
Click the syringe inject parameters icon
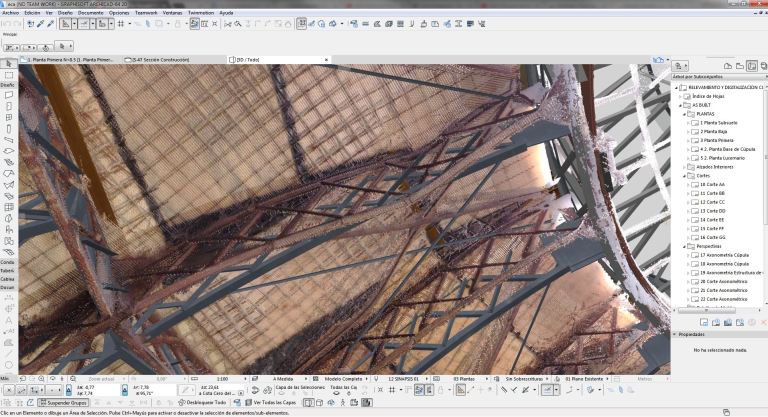(x=50, y=22)
